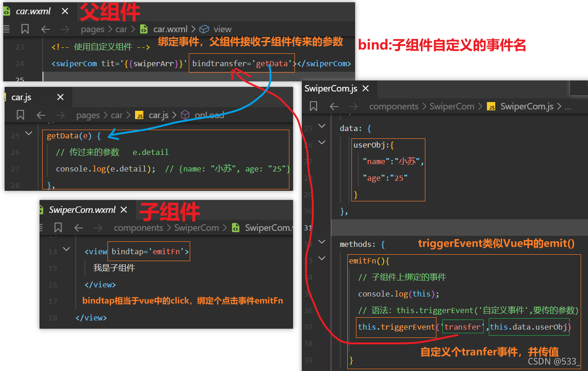Close the SwiperCom.wxml tab
The height and width of the screenshot is (371, 588).
click(x=124, y=210)
